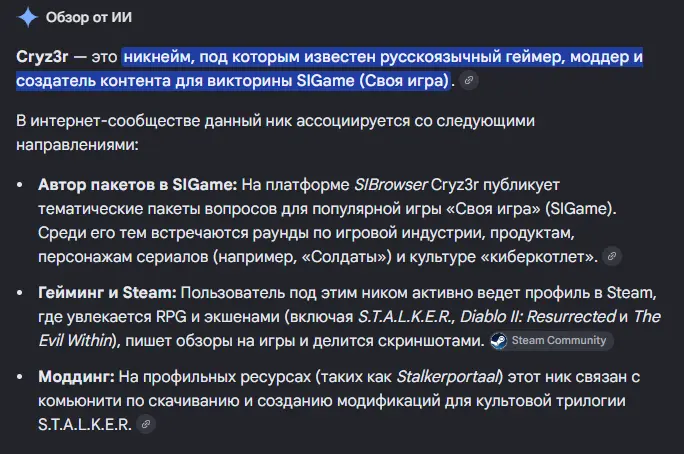684x454 pixels.
Task: Open source link icon after «Своя игра»
Action: point(469,80)
